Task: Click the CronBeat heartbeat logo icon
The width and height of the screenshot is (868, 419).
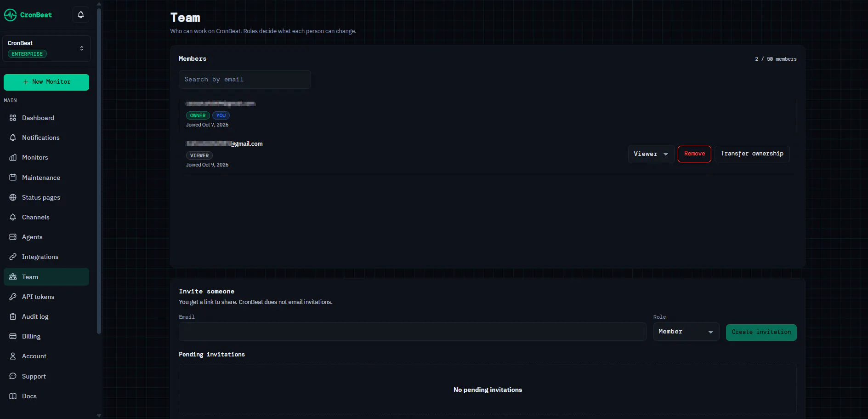Action: (10, 15)
